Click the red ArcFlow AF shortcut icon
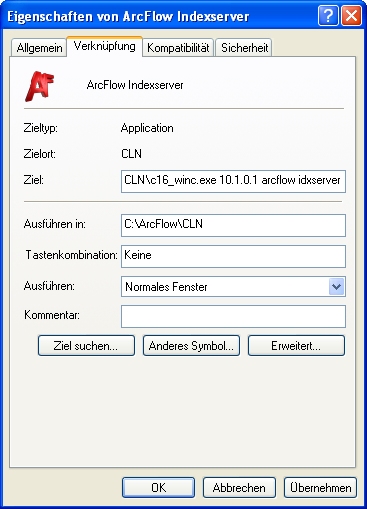The width and height of the screenshot is (367, 509). (39, 86)
